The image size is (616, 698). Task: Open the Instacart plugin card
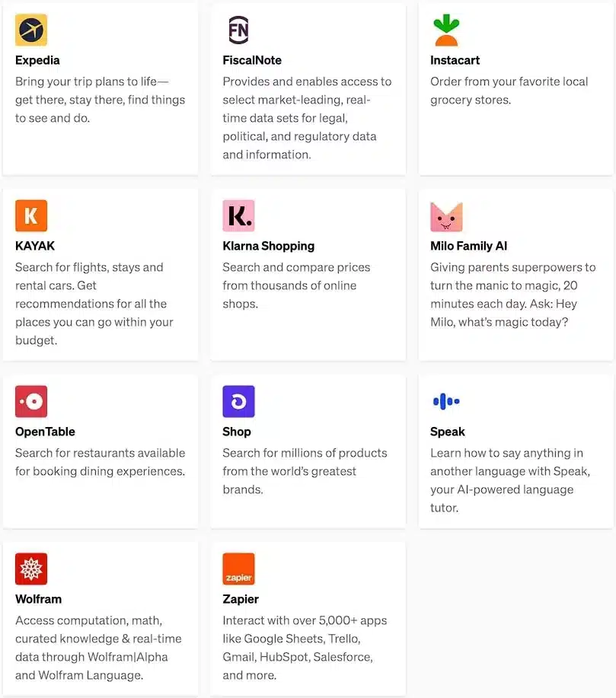[515, 88]
